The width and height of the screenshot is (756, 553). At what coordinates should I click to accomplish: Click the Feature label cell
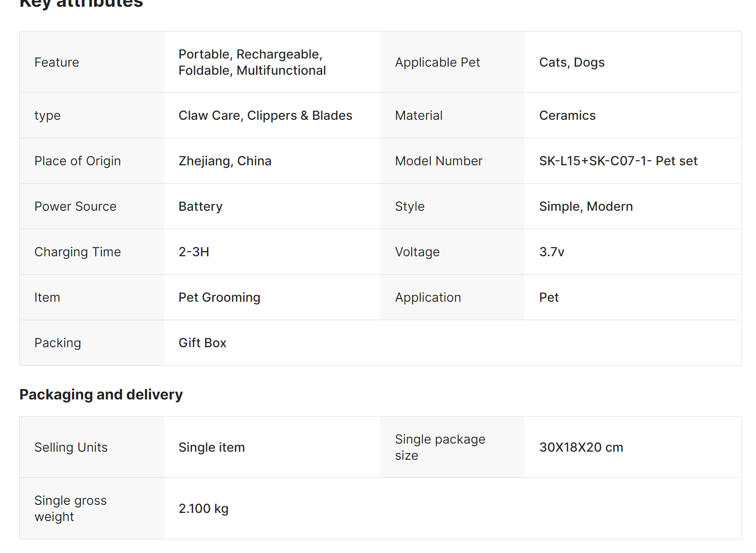(x=57, y=62)
